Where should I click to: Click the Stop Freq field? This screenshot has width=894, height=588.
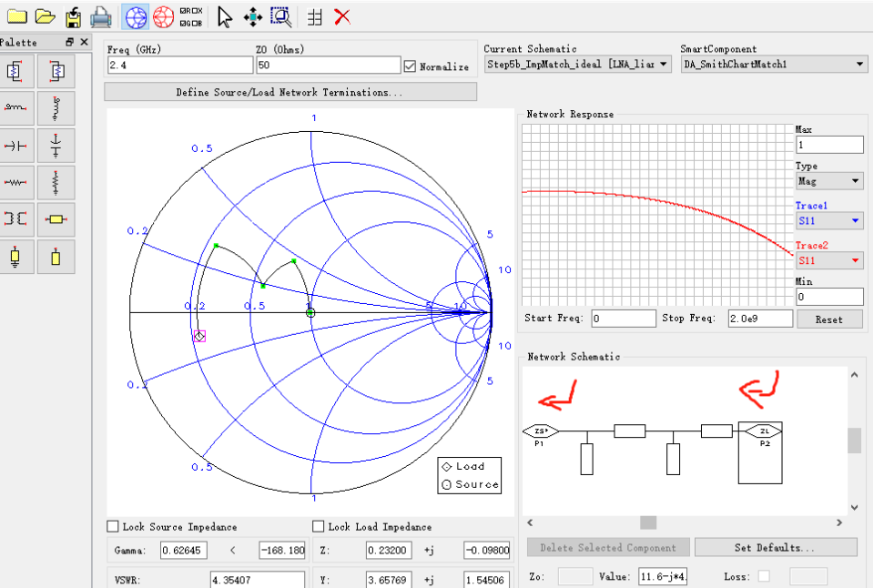click(x=760, y=319)
